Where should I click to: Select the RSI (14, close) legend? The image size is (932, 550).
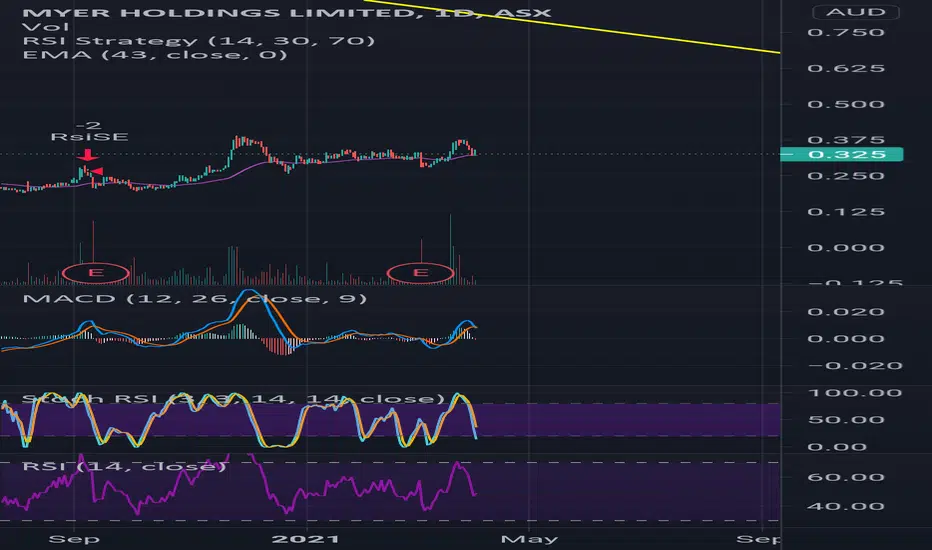(124, 466)
